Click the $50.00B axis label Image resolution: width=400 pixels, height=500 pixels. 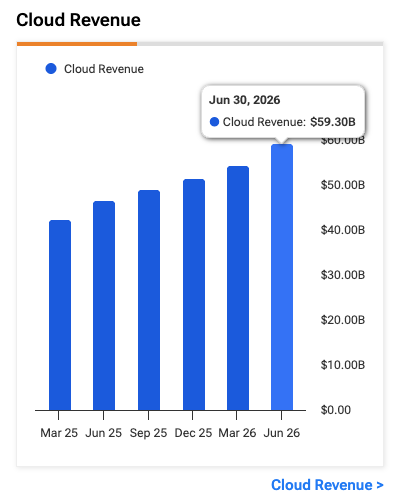pyautogui.click(x=343, y=185)
